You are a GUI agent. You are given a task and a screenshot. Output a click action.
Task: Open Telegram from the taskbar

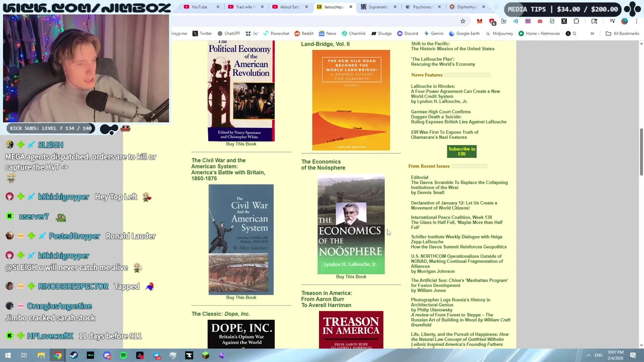[x=156, y=355]
